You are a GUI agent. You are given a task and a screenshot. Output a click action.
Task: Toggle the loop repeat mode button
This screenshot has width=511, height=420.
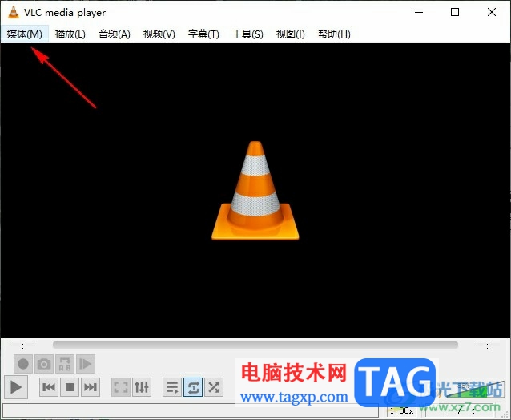[x=193, y=387]
